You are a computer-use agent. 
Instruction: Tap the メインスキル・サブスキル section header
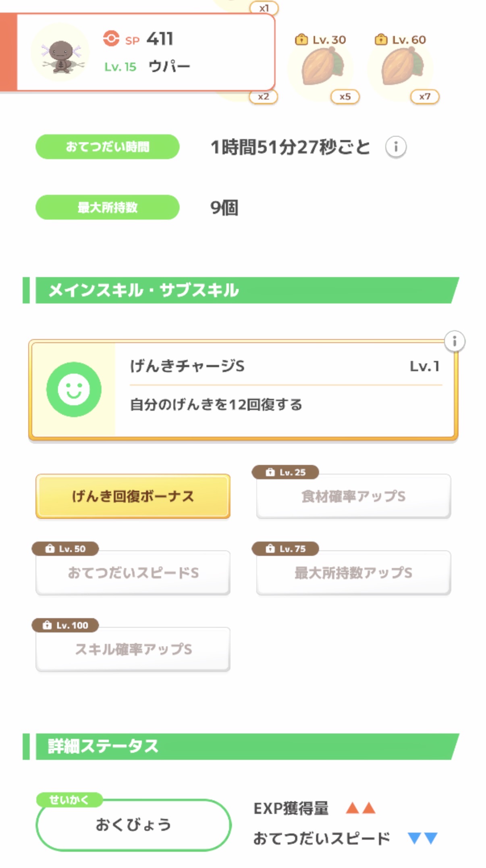click(x=242, y=290)
